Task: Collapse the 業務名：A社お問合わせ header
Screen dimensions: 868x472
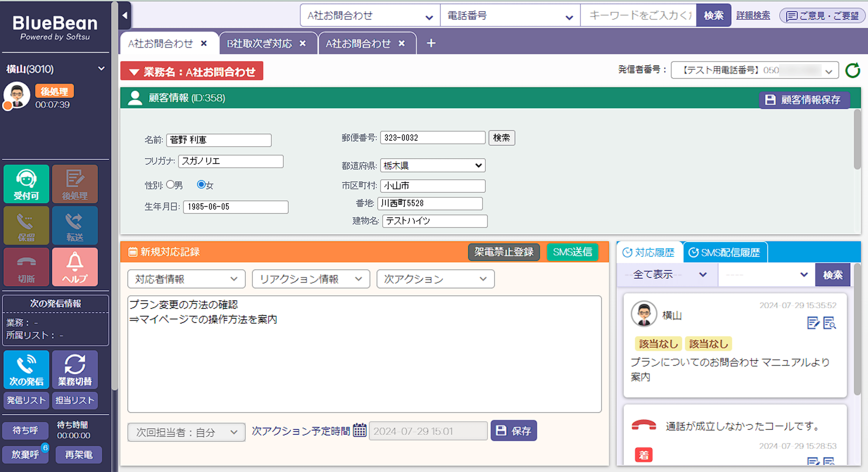Action: point(192,71)
